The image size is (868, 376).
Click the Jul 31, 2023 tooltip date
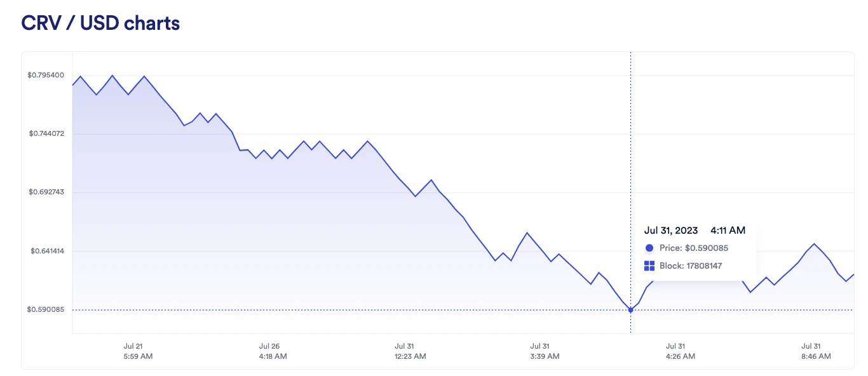pyautogui.click(x=670, y=231)
